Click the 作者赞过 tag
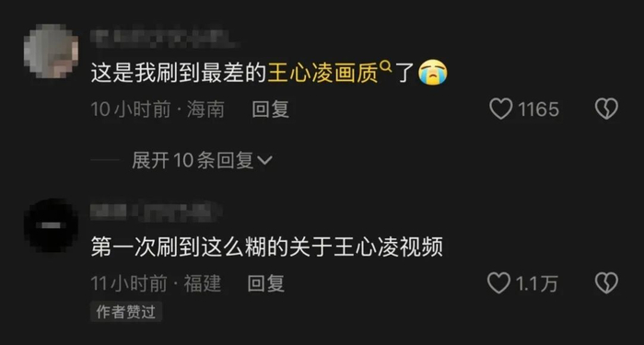Screen dimensions: 644x345 (x=126, y=312)
